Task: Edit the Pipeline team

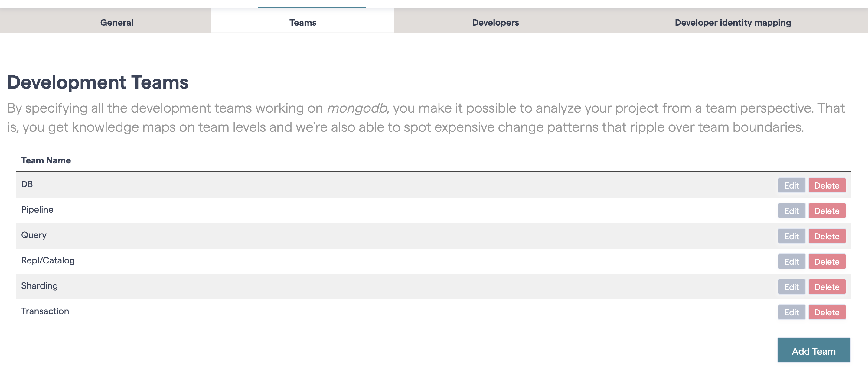Action: [x=791, y=211]
